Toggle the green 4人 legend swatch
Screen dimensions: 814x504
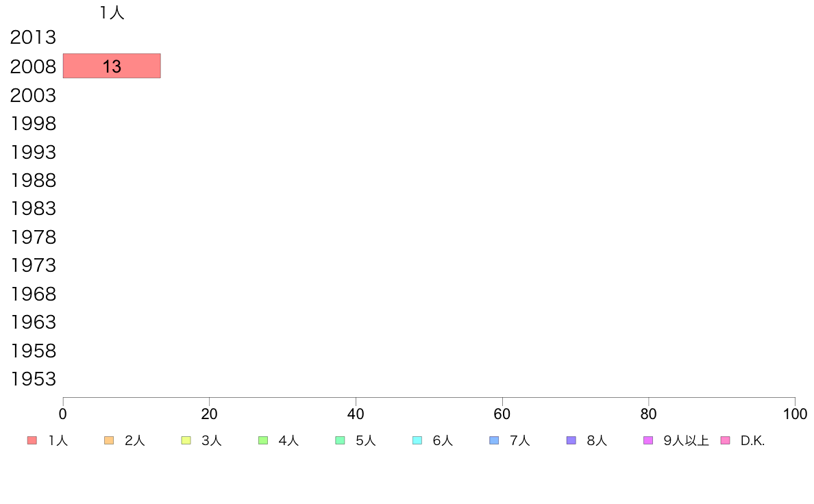click(x=263, y=440)
